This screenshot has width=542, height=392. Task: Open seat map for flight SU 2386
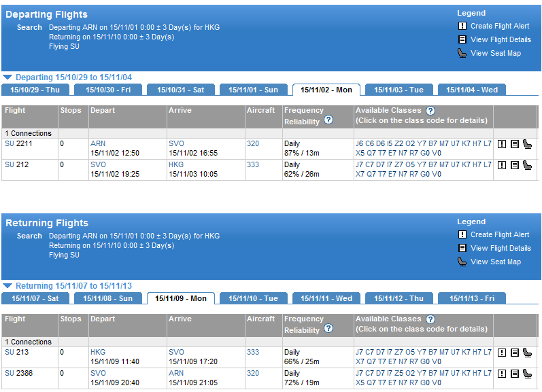(x=527, y=374)
